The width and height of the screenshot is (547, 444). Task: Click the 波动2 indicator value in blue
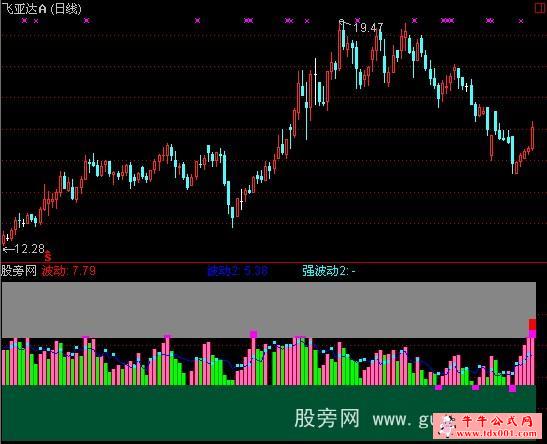point(238,271)
